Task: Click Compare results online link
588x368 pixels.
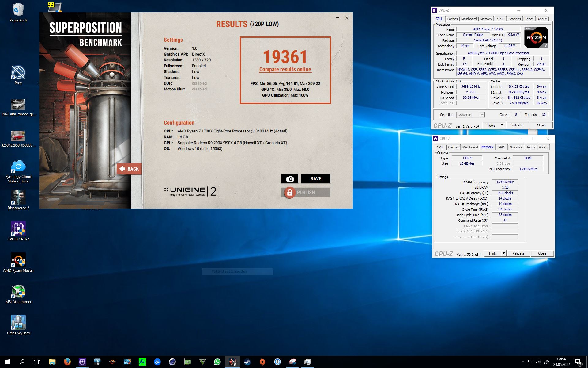Action: tap(285, 69)
